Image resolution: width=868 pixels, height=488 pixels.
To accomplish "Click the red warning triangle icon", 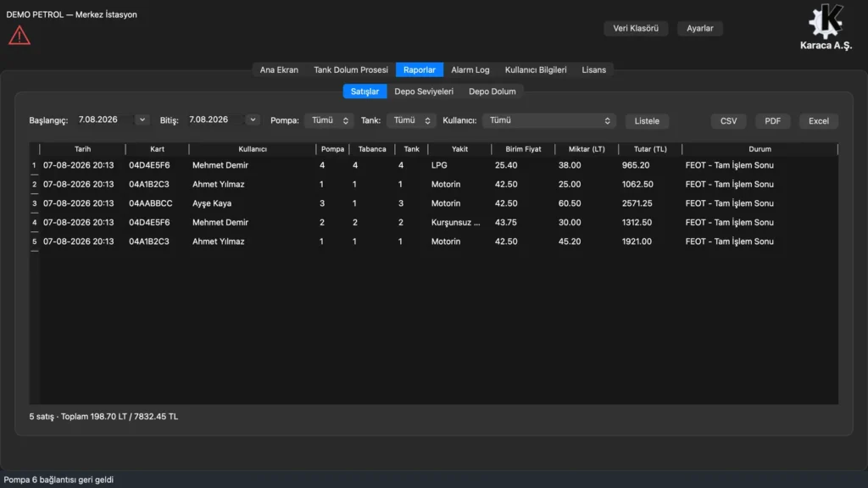I will click(x=19, y=36).
